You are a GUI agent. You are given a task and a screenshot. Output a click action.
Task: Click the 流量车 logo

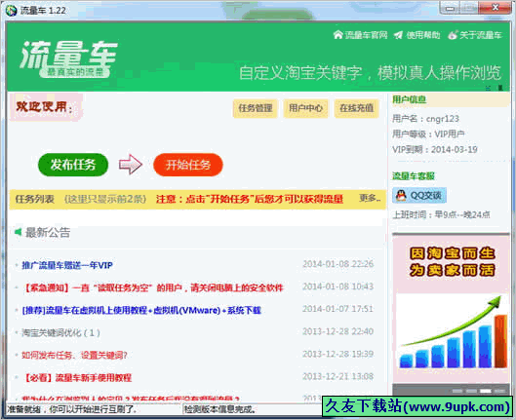point(69,59)
